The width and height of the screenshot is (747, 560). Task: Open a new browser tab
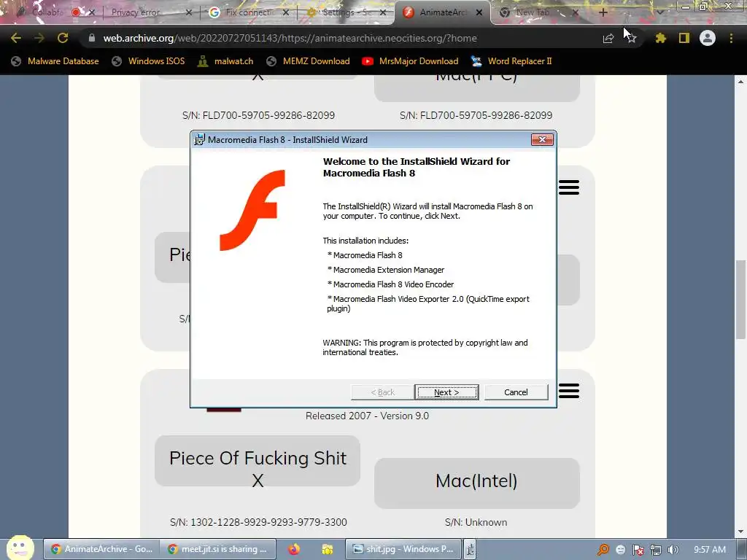603,12
